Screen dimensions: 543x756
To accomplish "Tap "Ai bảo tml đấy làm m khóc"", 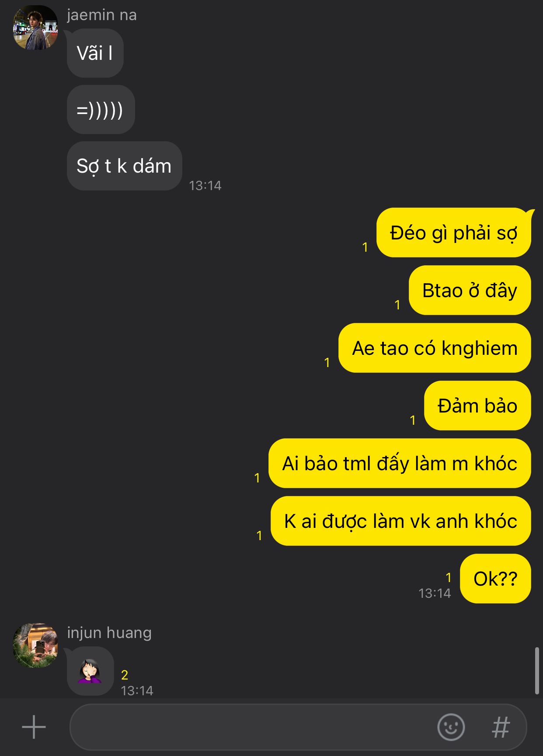I will click(x=400, y=464).
